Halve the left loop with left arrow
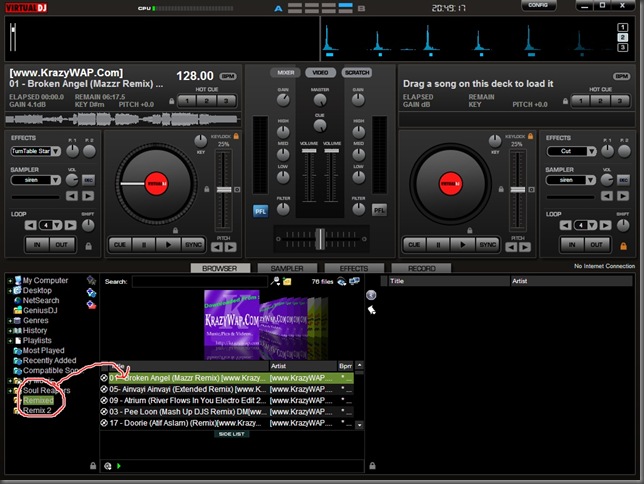Image resolution: width=644 pixels, height=484 pixels. coord(30,225)
